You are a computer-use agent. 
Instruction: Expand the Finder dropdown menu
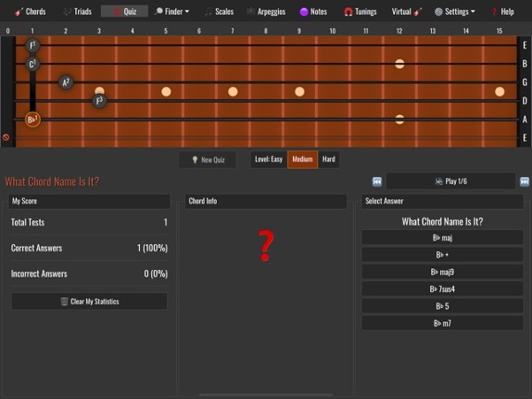172,12
